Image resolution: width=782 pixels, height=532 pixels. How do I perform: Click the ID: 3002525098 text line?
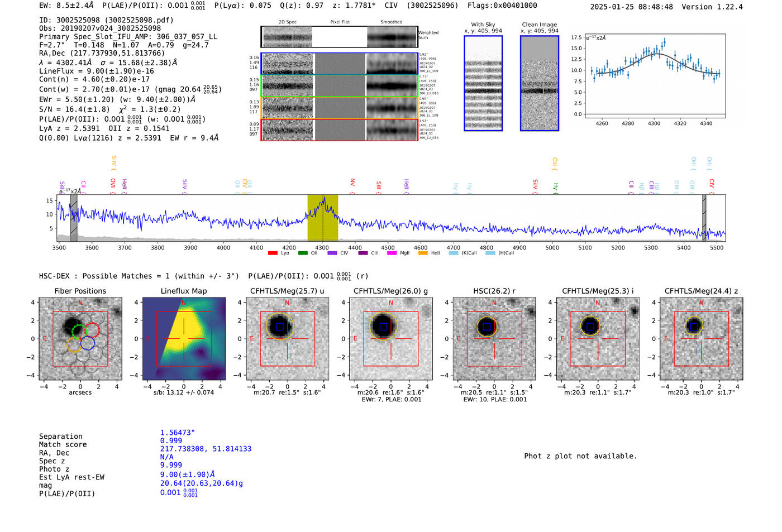(106, 20)
